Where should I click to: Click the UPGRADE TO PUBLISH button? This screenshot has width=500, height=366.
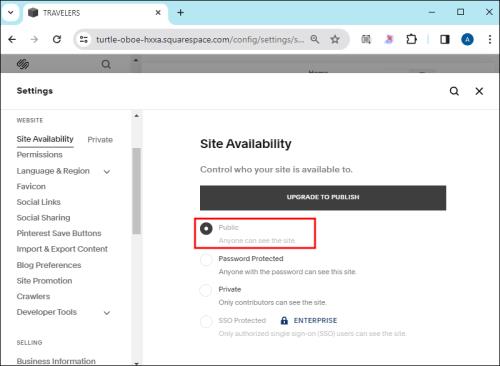point(323,198)
